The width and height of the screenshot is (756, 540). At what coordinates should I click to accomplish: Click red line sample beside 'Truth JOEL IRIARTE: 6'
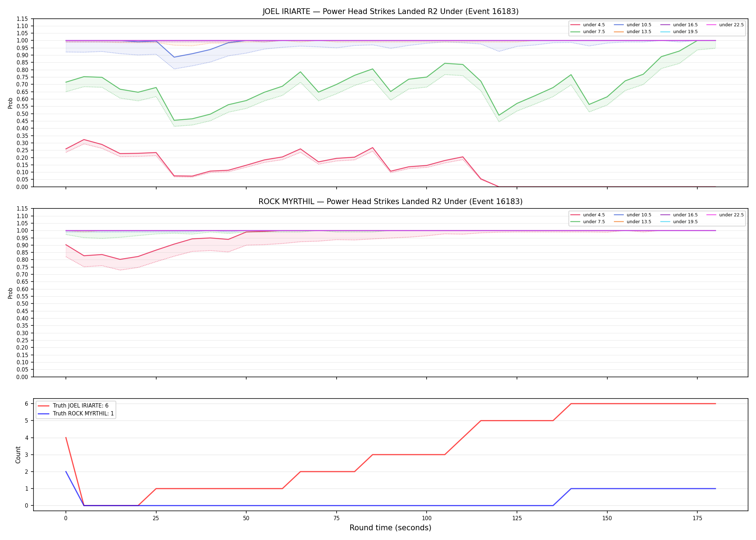click(x=43, y=406)
